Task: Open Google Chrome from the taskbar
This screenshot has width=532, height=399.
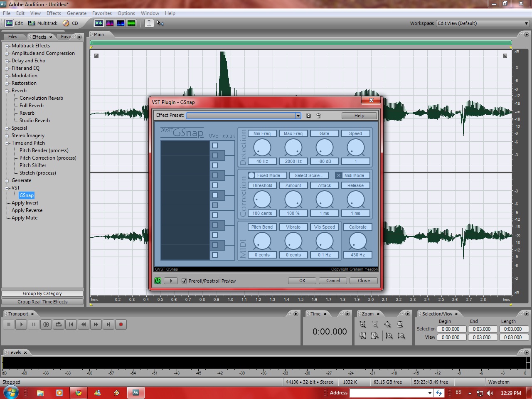Action: point(78,392)
